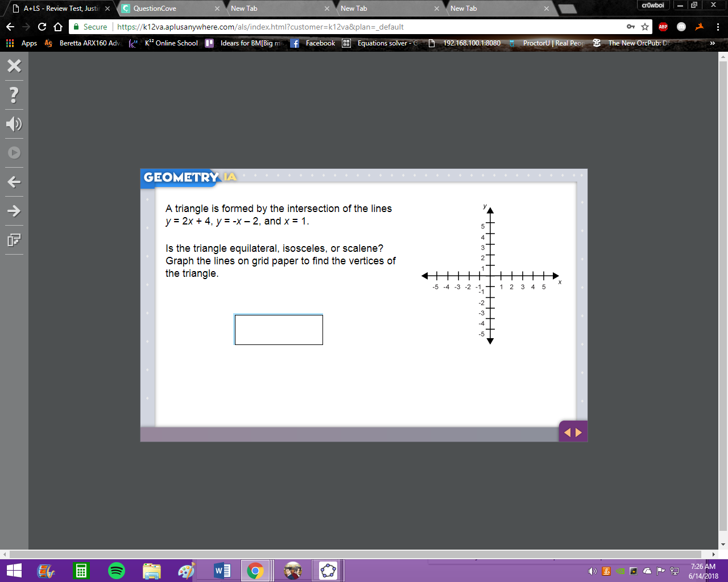Click the vertical scrollbar down arrow
The width and height of the screenshot is (728, 582).
723,544
